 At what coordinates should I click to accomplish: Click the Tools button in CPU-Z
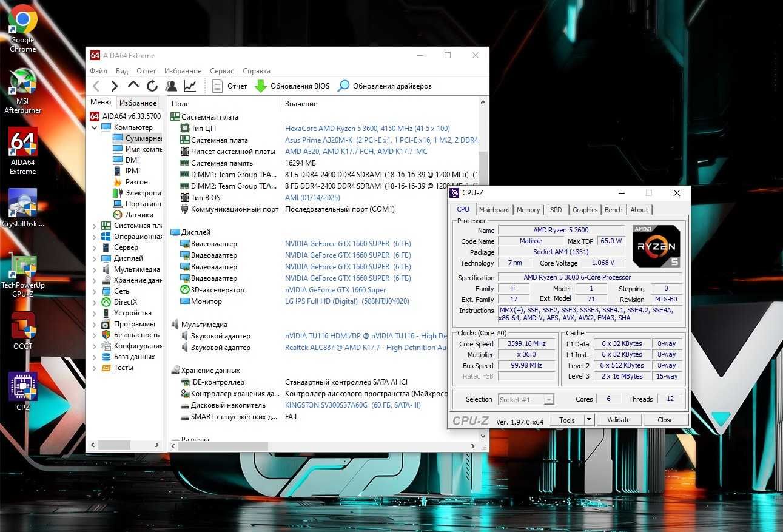[567, 420]
